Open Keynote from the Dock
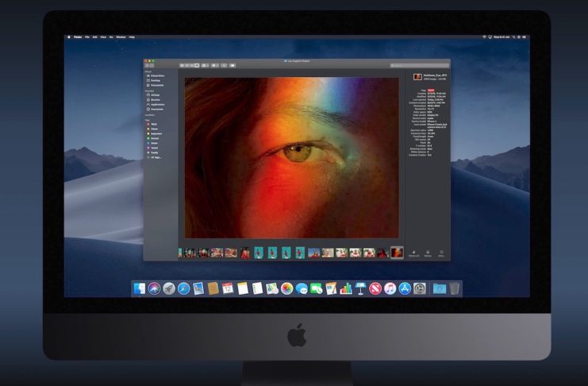Screen dimensions: 588x386 click(x=360, y=288)
